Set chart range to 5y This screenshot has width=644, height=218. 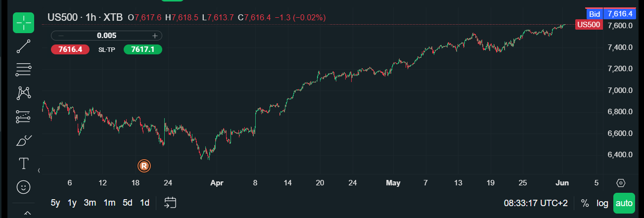point(56,203)
